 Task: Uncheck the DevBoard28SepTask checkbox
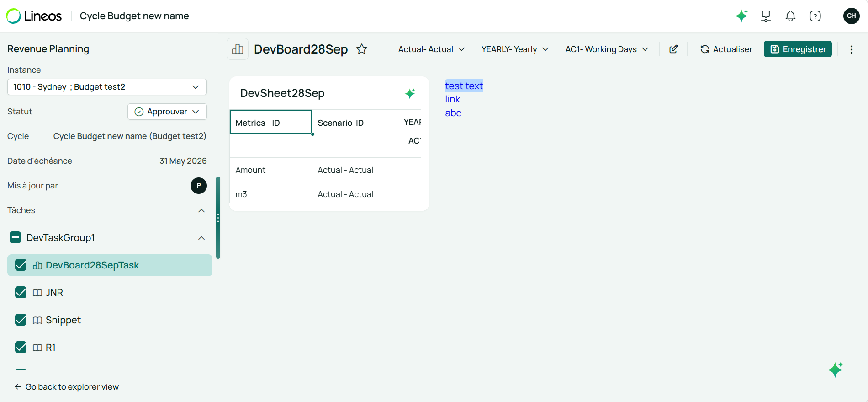[21, 265]
